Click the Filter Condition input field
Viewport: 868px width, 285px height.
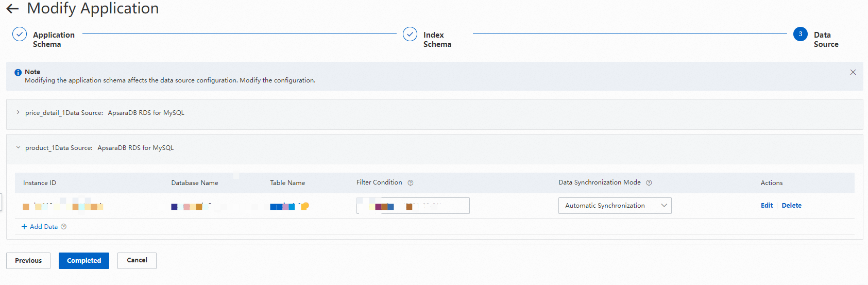[x=413, y=206]
